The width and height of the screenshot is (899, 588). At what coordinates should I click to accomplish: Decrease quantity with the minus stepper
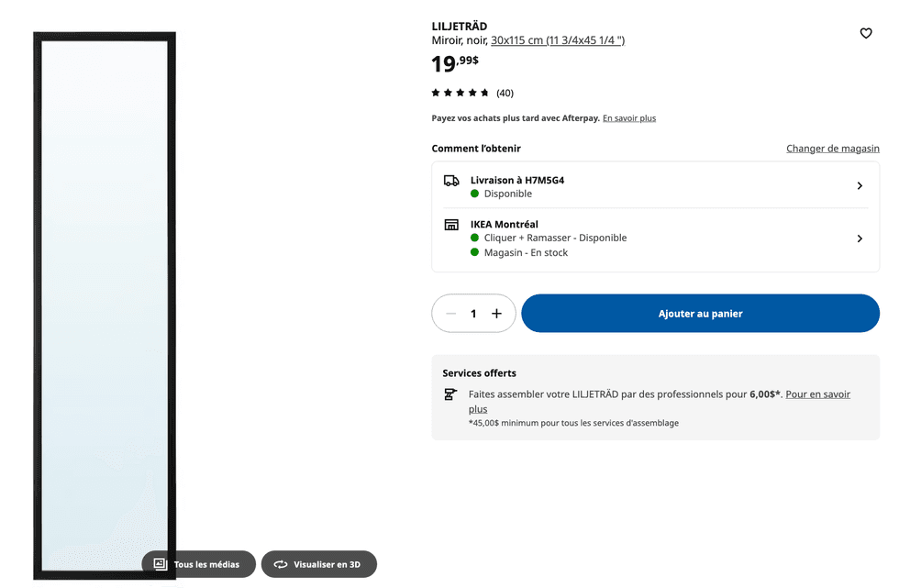(451, 313)
